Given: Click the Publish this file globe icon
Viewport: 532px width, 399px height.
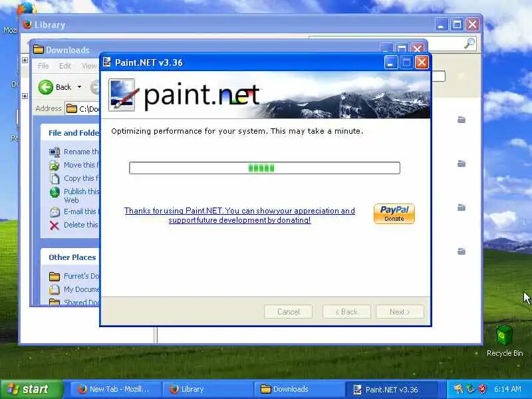Looking at the screenshot, I should (55, 192).
